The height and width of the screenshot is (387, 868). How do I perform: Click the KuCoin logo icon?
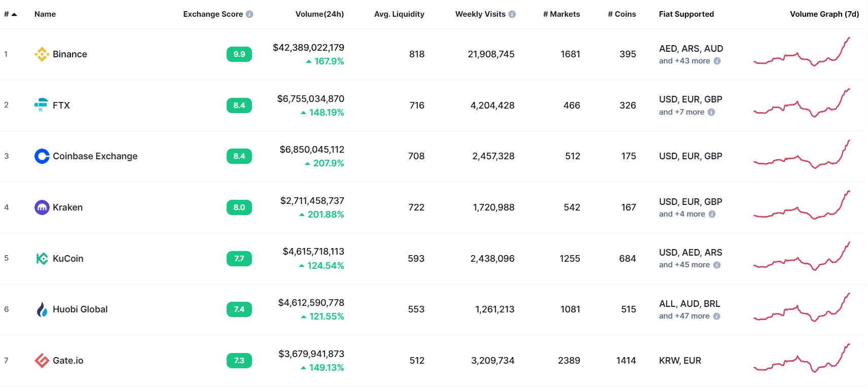(x=42, y=259)
